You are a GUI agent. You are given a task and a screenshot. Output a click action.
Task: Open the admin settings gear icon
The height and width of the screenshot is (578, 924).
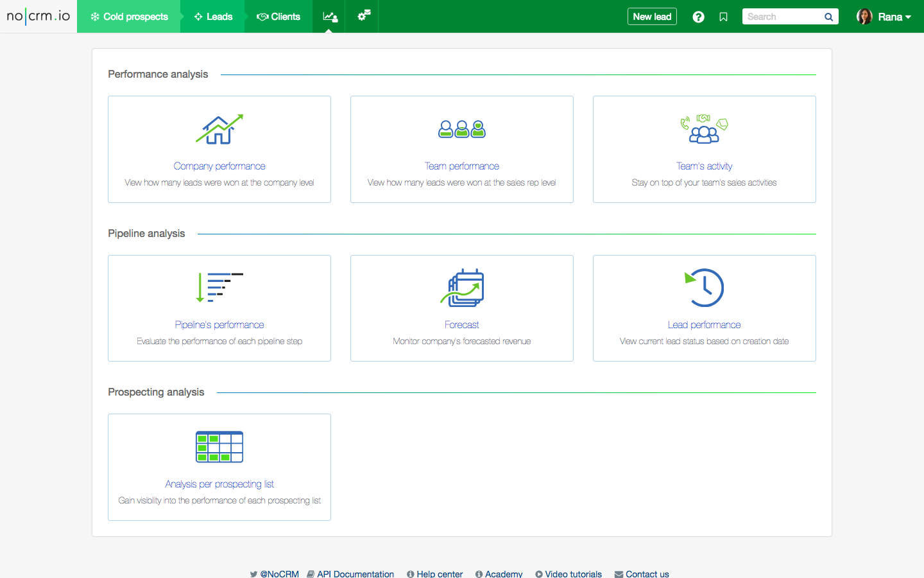[361, 16]
